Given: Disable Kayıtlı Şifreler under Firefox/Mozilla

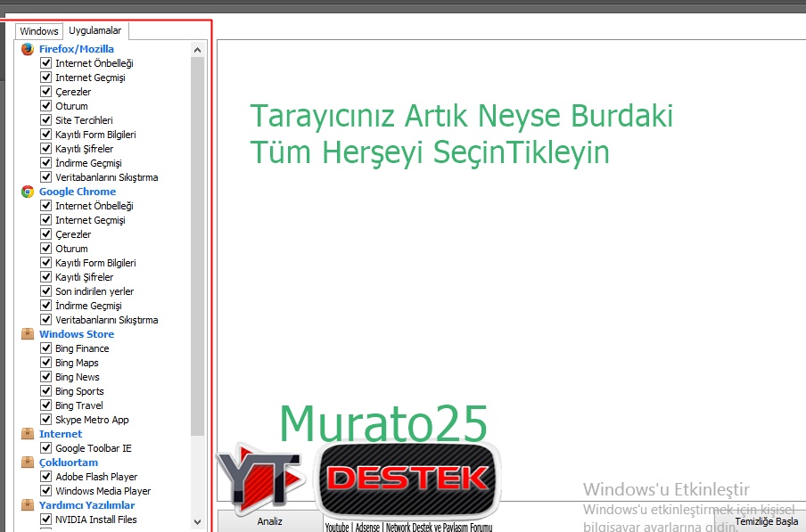Looking at the screenshot, I should click(45, 149).
